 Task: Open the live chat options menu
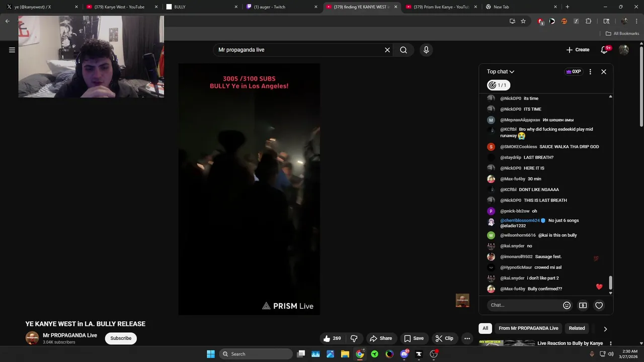[x=590, y=72]
